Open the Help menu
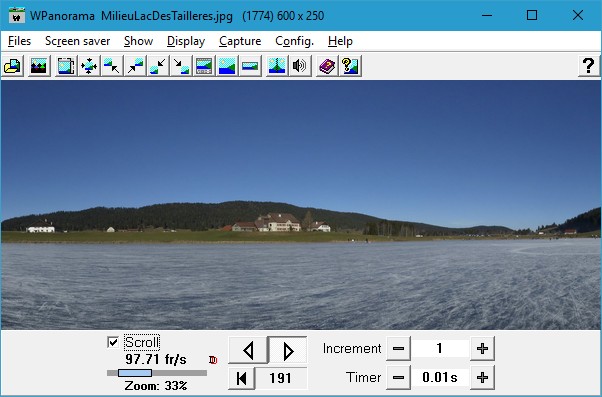Image resolution: width=602 pixels, height=397 pixels. [x=340, y=41]
